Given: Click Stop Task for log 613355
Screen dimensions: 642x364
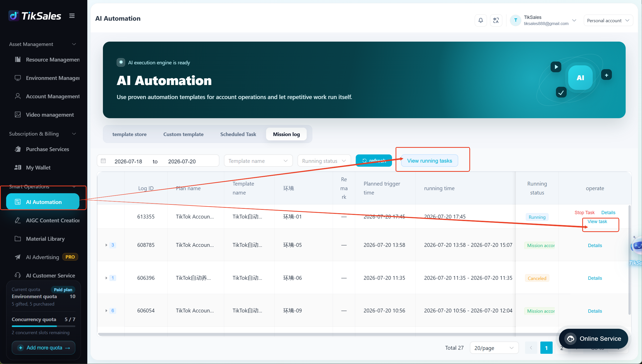Looking at the screenshot, I should pos(584,213).
